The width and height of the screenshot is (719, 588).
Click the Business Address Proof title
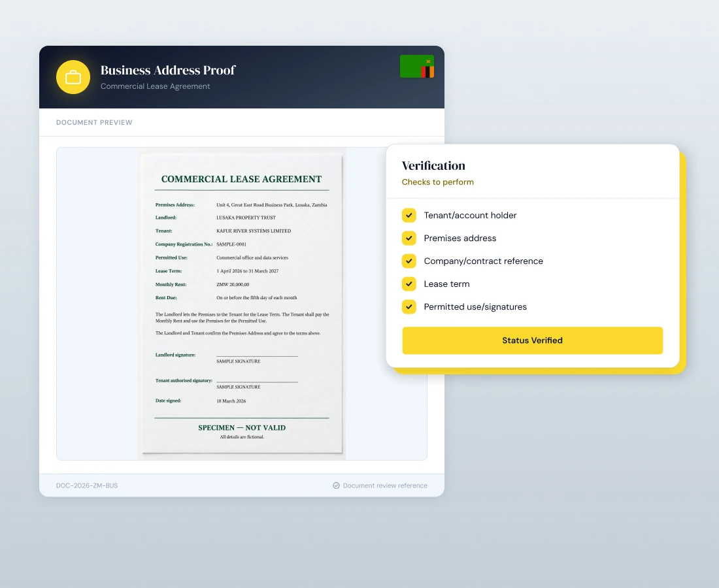(168, 70)
